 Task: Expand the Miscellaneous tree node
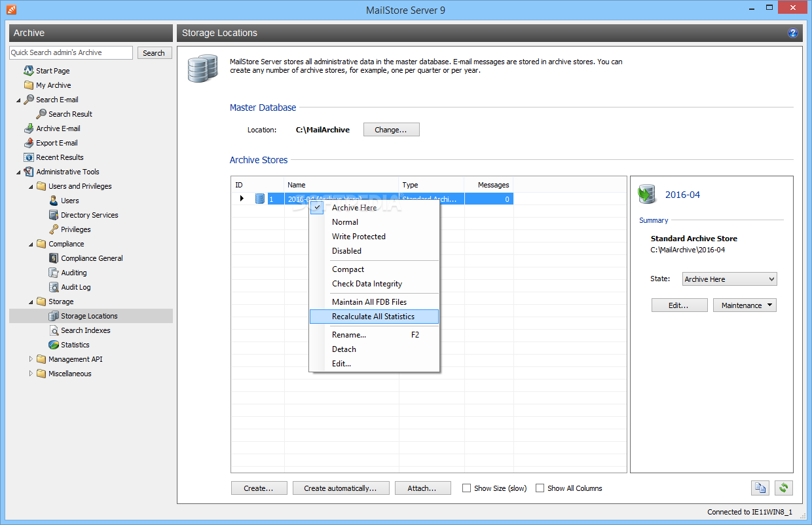31,374
